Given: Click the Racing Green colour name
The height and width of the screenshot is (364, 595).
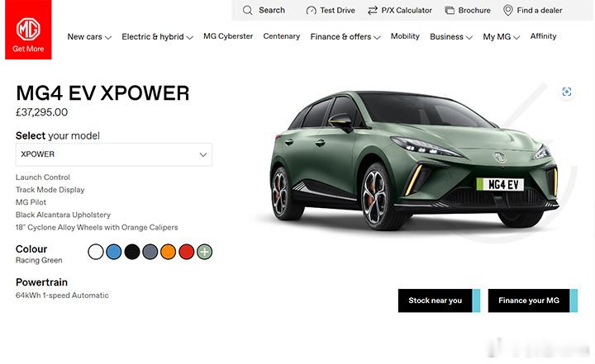Looking at the screenshot, I should click(39, 260).
